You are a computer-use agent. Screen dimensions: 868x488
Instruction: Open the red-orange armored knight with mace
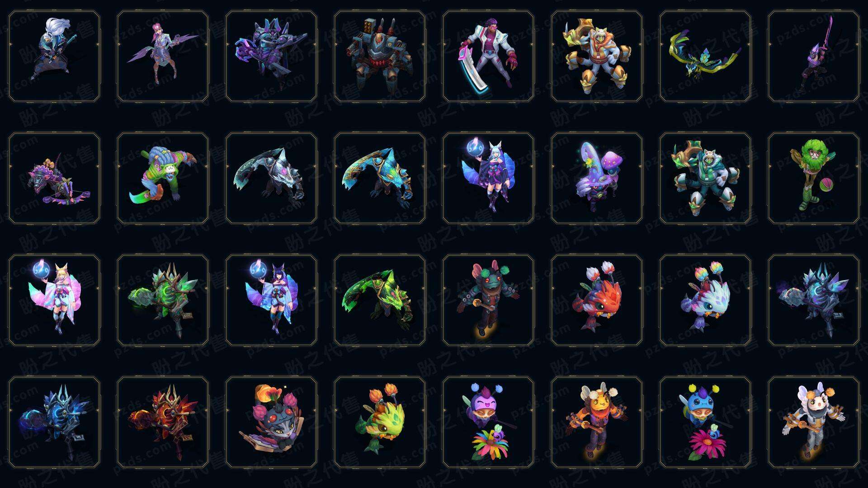click(x=163, y=422)
